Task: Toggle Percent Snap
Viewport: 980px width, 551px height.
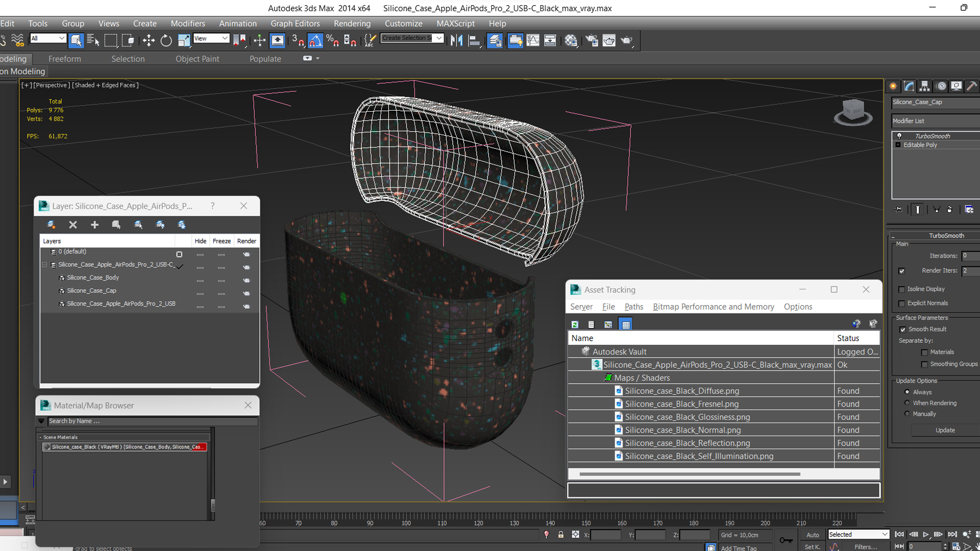Action: [332, 40]
